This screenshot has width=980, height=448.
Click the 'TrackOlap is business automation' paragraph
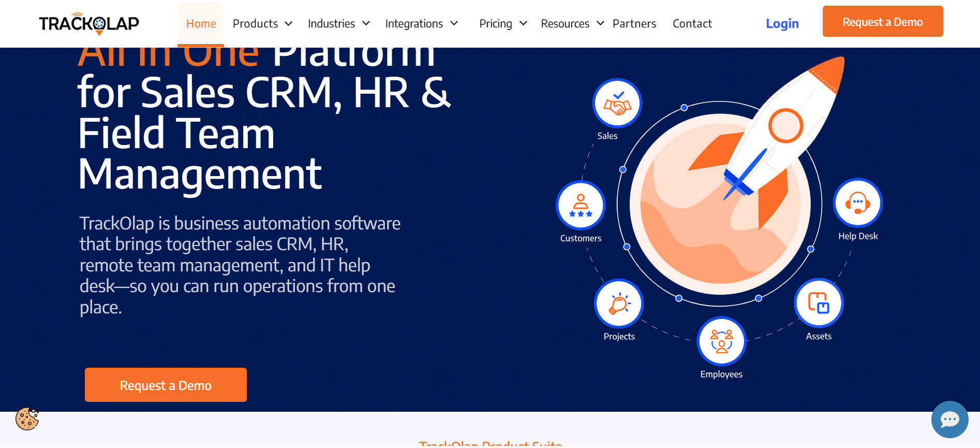click(x=240, y=265)
